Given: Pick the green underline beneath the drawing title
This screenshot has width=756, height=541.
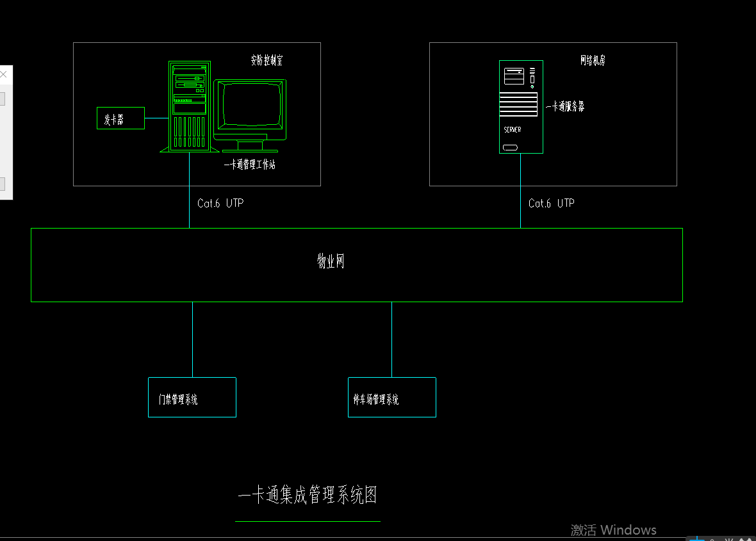Looking at the screenshot, I should point(308,521).
